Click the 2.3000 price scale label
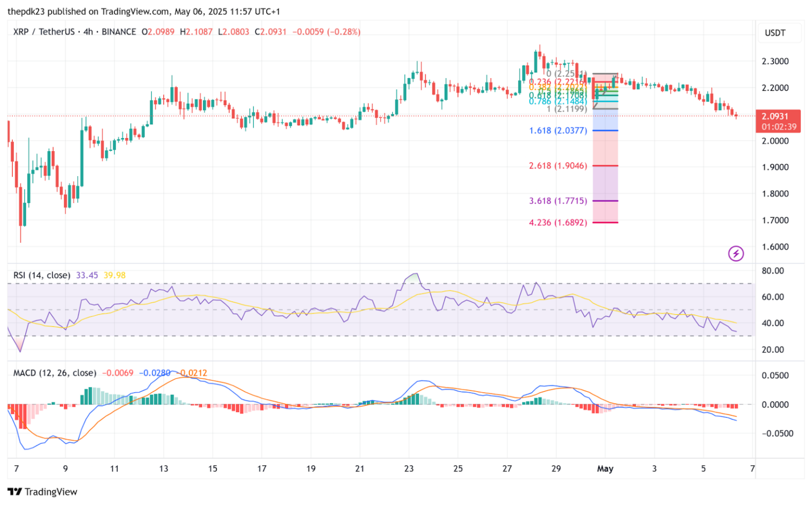The height and width of the screenshot is (505, 812). coord(774,61)
